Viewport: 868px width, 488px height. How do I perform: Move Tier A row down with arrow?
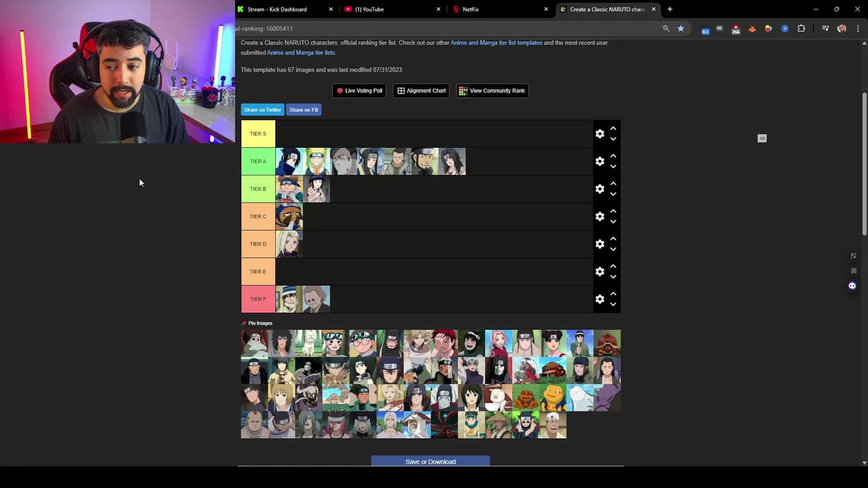[613, 167]
